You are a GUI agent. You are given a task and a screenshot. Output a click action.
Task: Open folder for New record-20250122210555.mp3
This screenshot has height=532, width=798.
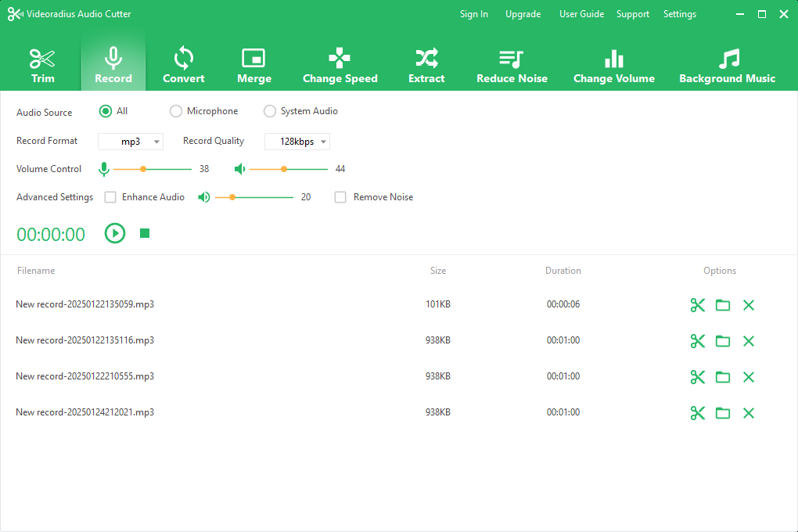point(723,377)
